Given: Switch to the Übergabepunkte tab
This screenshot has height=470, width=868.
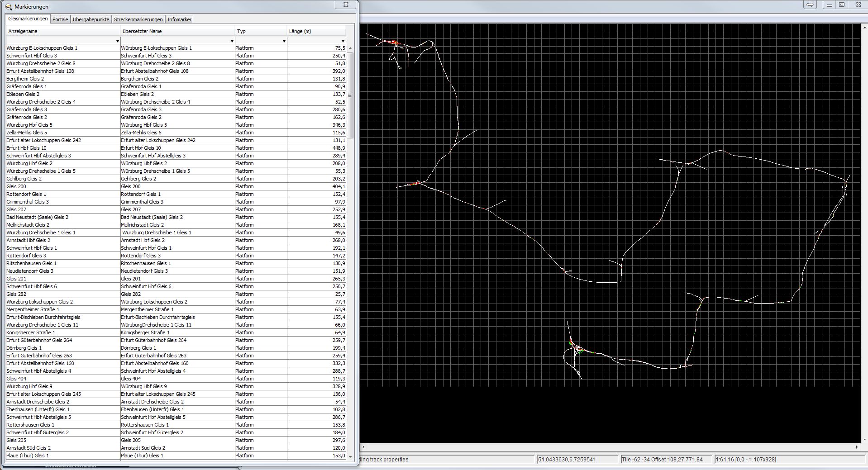Looking at the screenshot, I should 91,19.
